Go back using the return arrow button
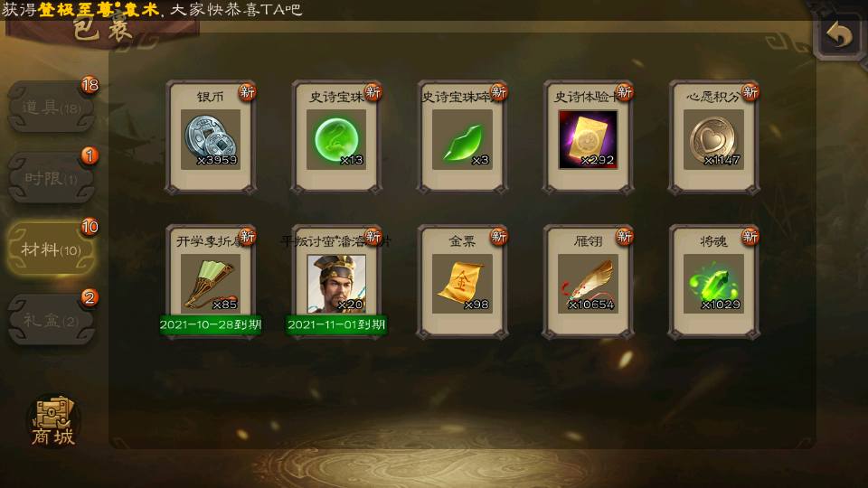The height and width of the screenshot is (488, 868). click(839, 35)
